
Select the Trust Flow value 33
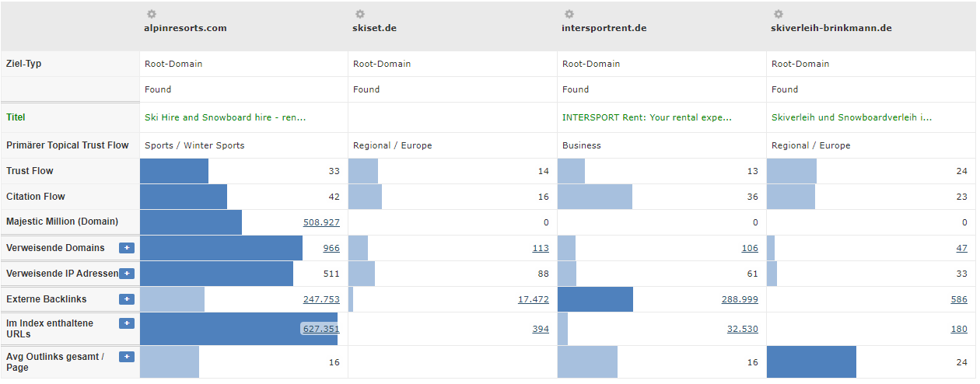pyautogui.click(x=334, y=171)
